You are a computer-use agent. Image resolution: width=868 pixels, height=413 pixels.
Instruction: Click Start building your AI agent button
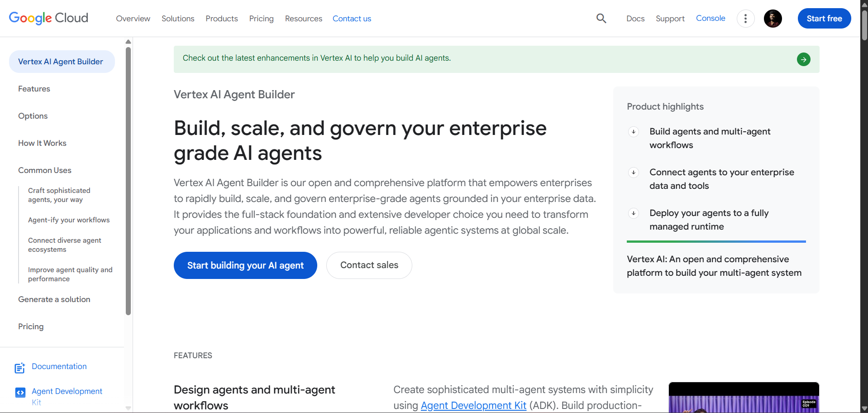245,265
